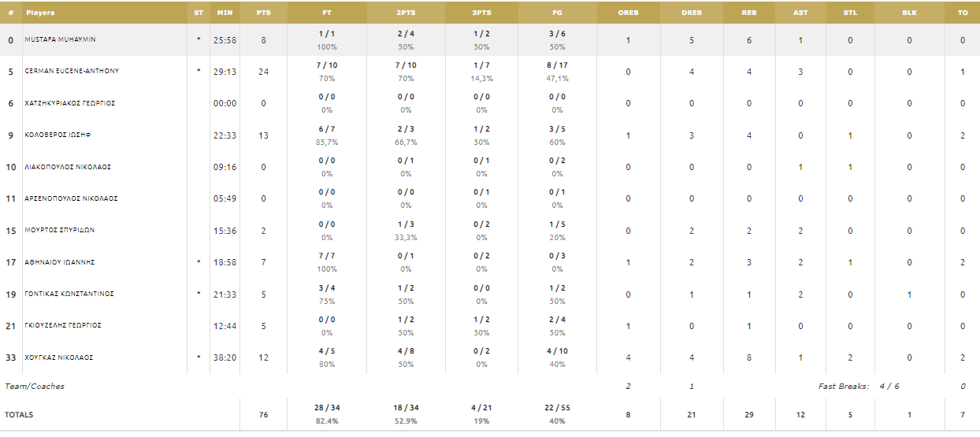980x437 pixels.
Task: Select the Players column header
Action: point(39,13)
